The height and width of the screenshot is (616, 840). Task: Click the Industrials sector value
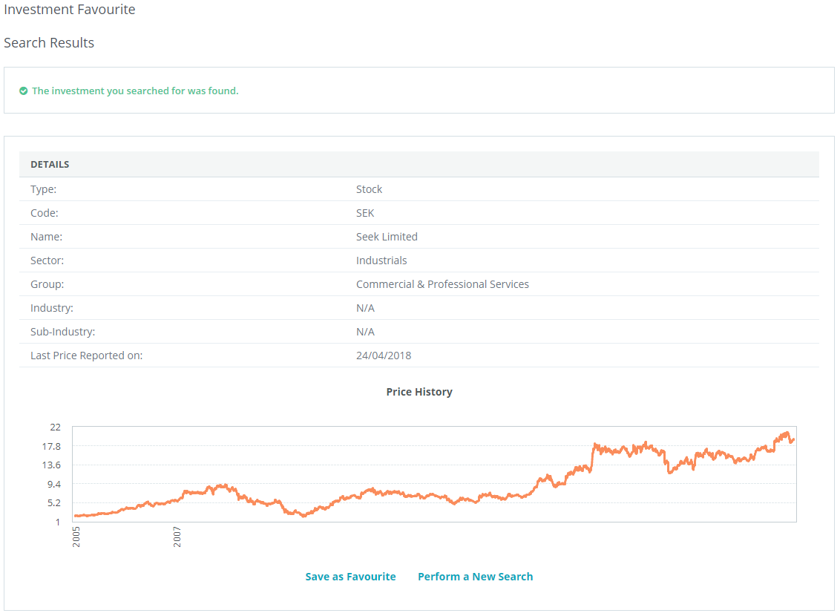pos(381,261)
